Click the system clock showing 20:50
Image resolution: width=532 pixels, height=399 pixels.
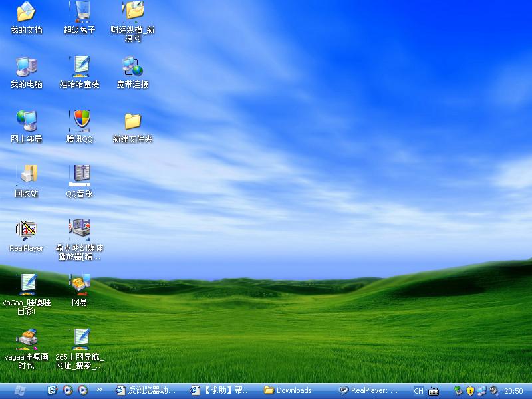click(x=513, y=391)
